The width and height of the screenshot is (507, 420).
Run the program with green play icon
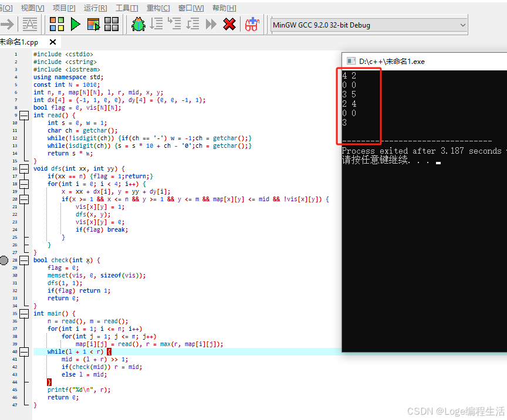(x=75, y=24)
